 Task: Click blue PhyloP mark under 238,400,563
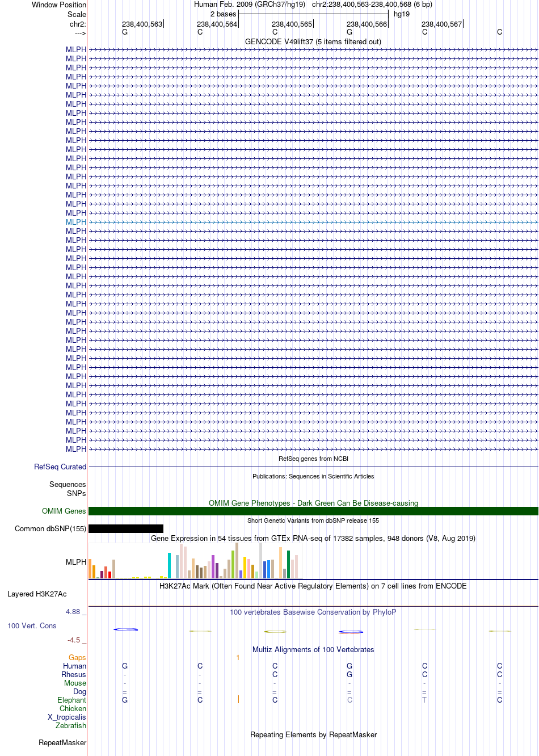point(125,629)
